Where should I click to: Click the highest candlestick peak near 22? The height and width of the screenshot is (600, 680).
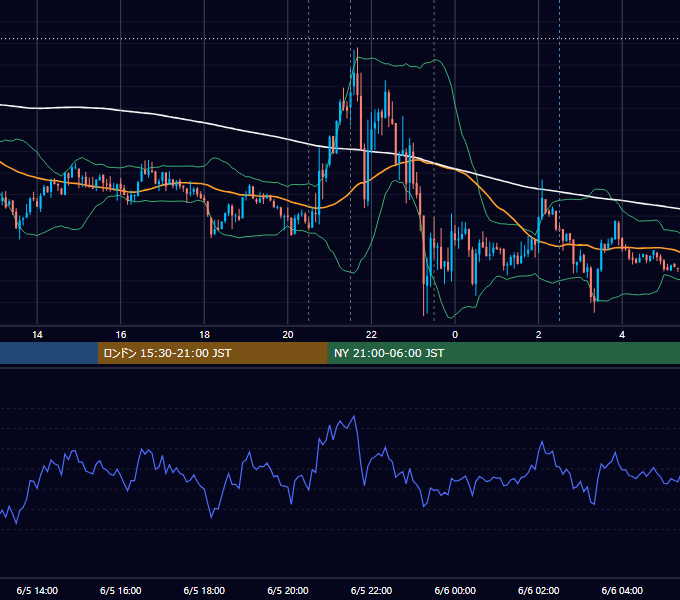coord(357,49)
